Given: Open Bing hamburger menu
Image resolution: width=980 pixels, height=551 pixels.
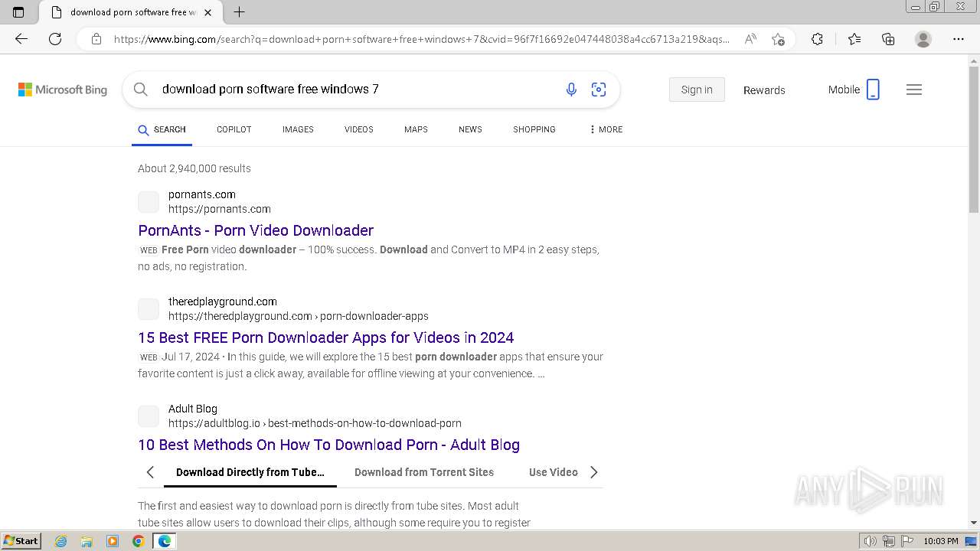Looking at the screenshot, I should click(x=914, y=90).
